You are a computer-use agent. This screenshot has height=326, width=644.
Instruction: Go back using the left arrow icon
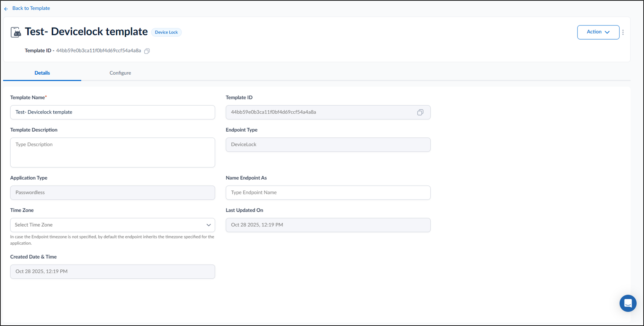coord(6,9)
